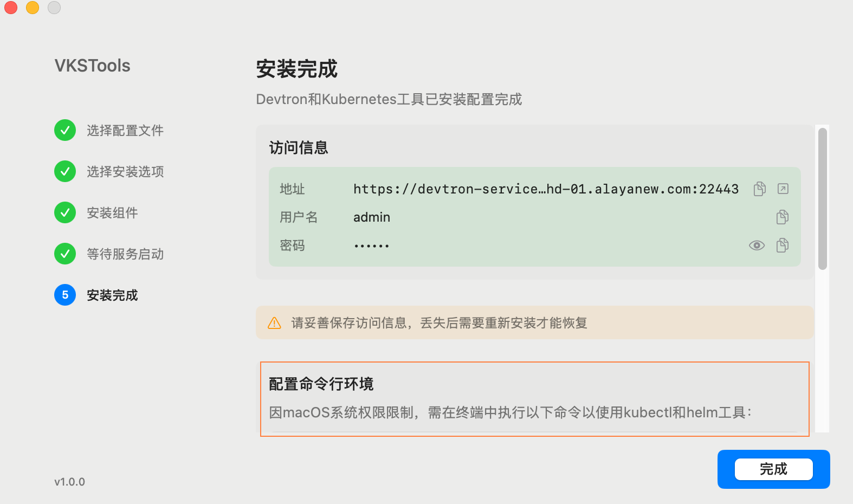The width and height of the screenshot is (853, 504).
Task: Click the masked password field
Action: (x=372, y=246)
